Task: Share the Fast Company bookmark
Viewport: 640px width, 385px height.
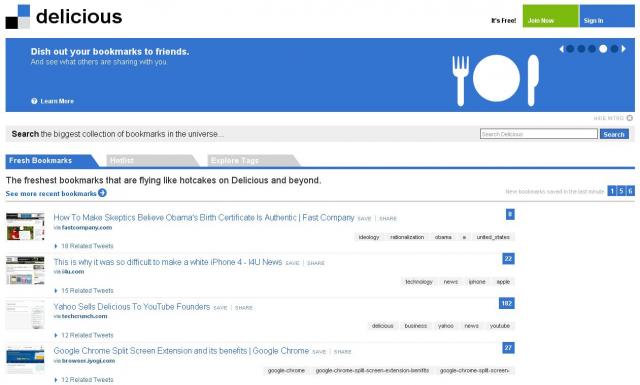Action: tap(388, 219)
